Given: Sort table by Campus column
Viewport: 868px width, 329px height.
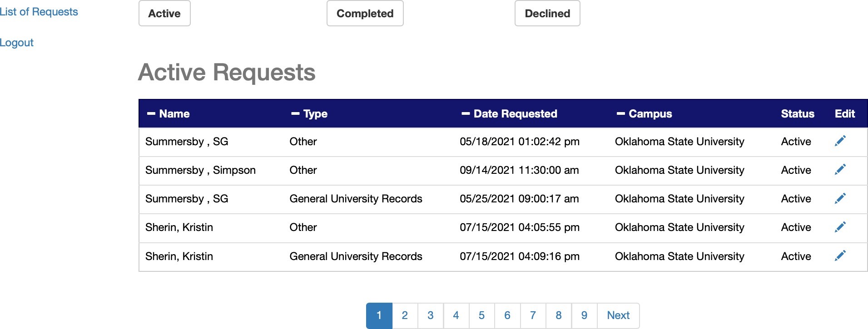Looking at the screenshot, I should (644, 114).
